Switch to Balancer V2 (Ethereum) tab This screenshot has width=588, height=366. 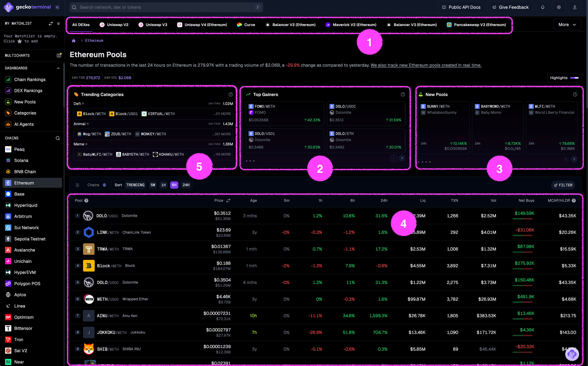290,25
